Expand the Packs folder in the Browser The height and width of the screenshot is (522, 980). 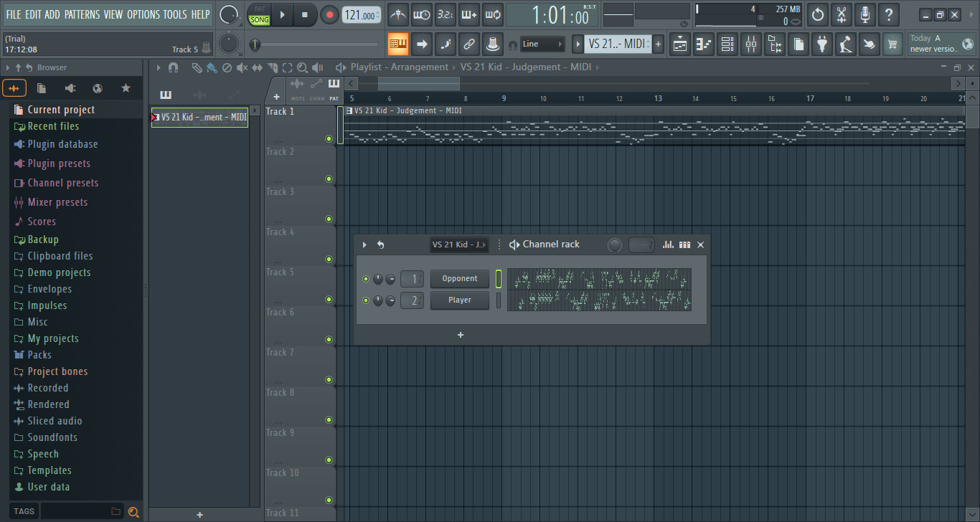point(39,354)
